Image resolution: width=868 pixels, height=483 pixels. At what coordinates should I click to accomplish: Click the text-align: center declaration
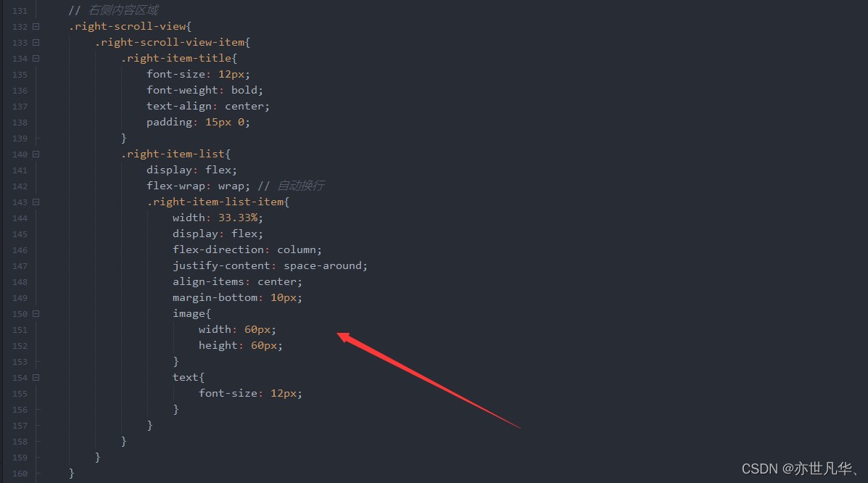click(208, 107)
